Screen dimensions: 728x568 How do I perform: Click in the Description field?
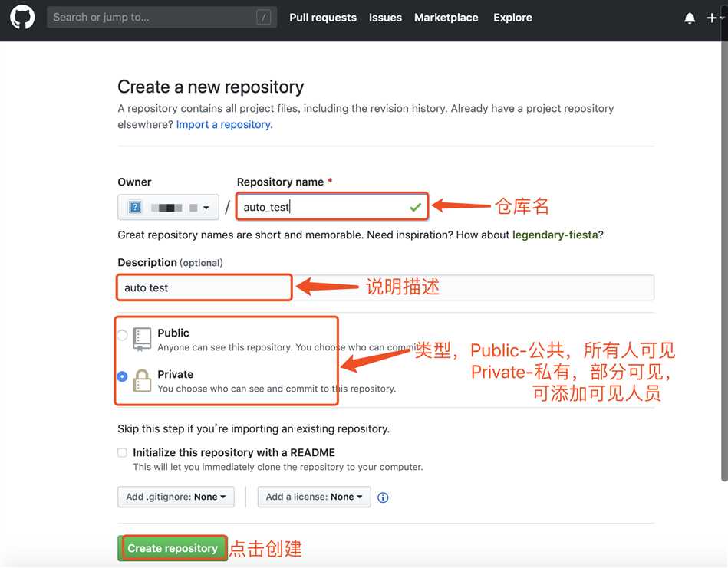pos(386,287)
